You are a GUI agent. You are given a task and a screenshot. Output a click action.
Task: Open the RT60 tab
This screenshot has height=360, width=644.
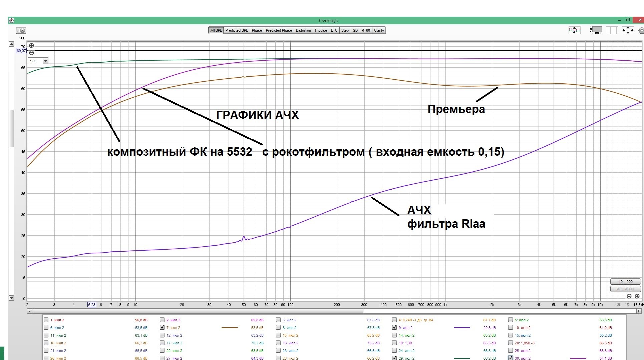[x=366, y=30]
